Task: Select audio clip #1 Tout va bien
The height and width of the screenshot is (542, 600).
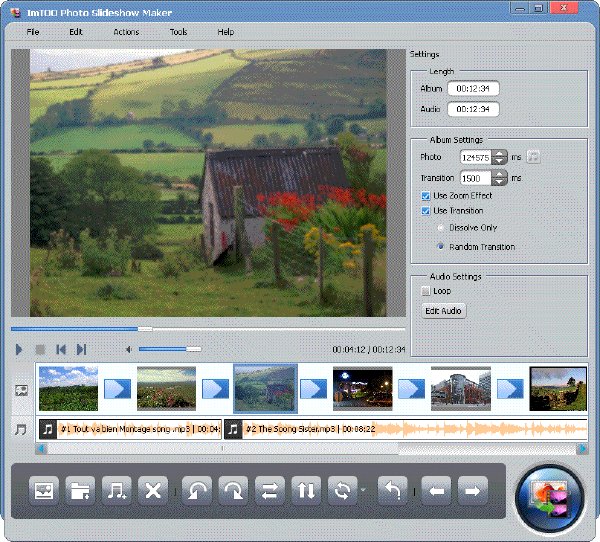Action: pos(130,429)
